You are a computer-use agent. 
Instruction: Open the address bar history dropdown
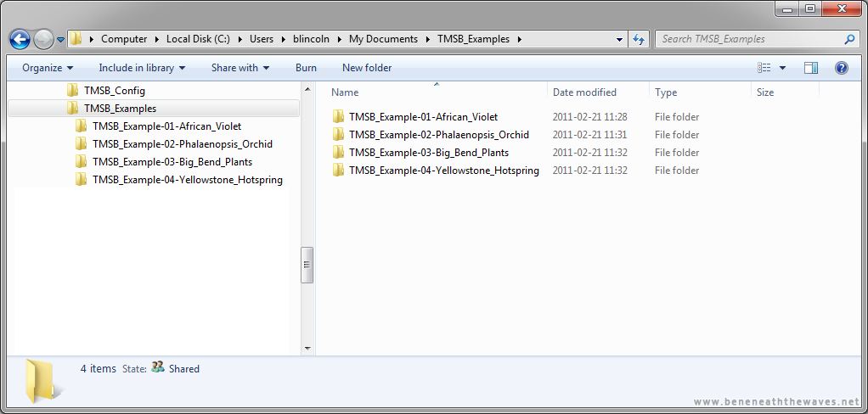coord(619,39)
